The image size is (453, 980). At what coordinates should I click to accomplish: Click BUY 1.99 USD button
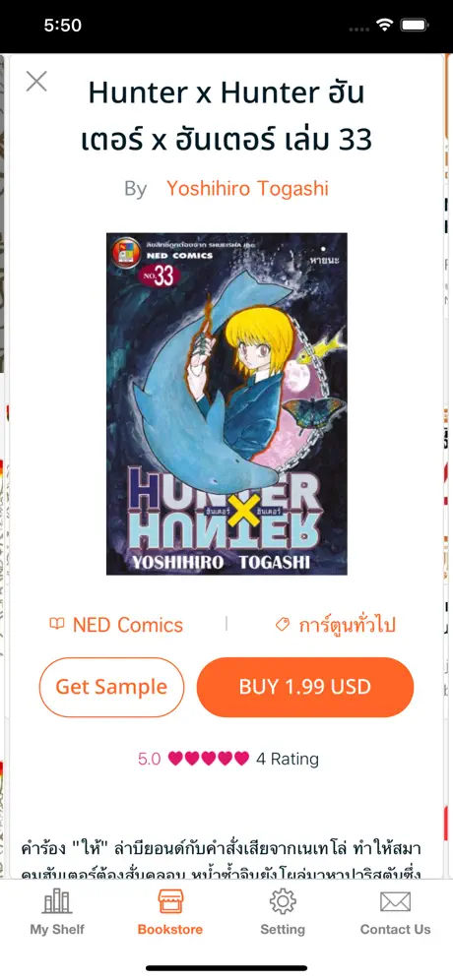click(305, 687)
